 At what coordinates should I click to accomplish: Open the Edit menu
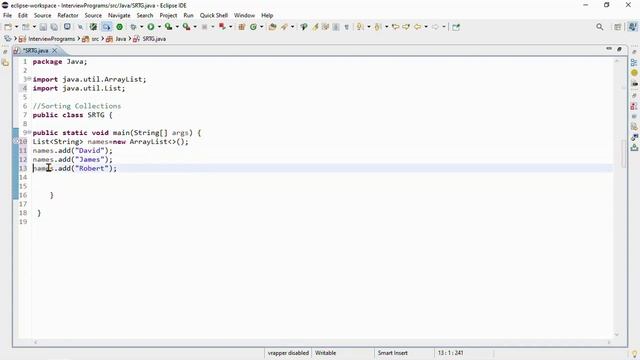click(22, 16)
